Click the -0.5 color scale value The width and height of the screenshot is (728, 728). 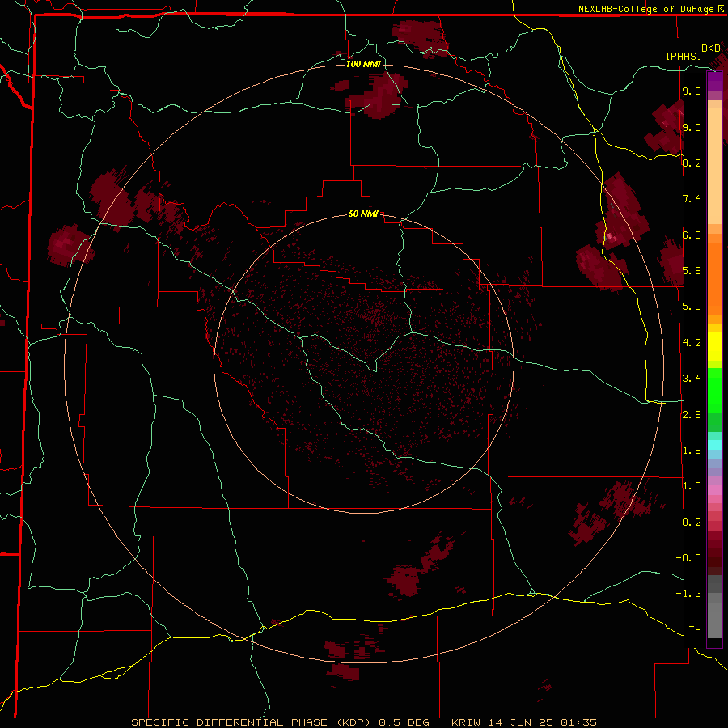688,558
